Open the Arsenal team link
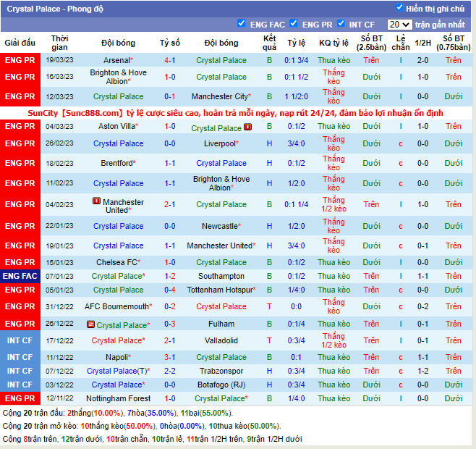Image resolution: width=476 pixels, height=449 pixels. (117, 60)
